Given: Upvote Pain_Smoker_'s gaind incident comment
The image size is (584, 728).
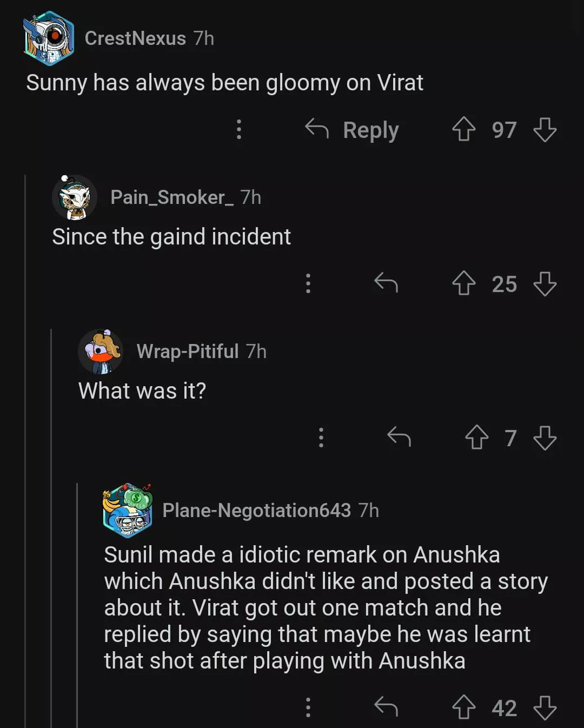Looking at the screenshot, I should [x=463, y=283].
